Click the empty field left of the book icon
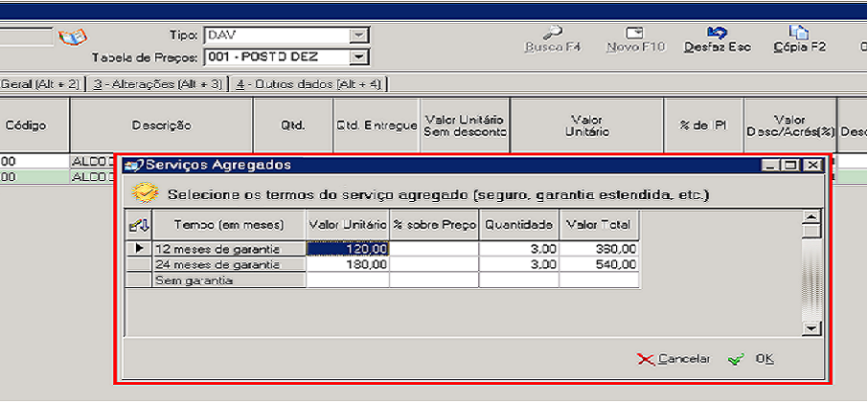The image size is (868, 403). 26,36
